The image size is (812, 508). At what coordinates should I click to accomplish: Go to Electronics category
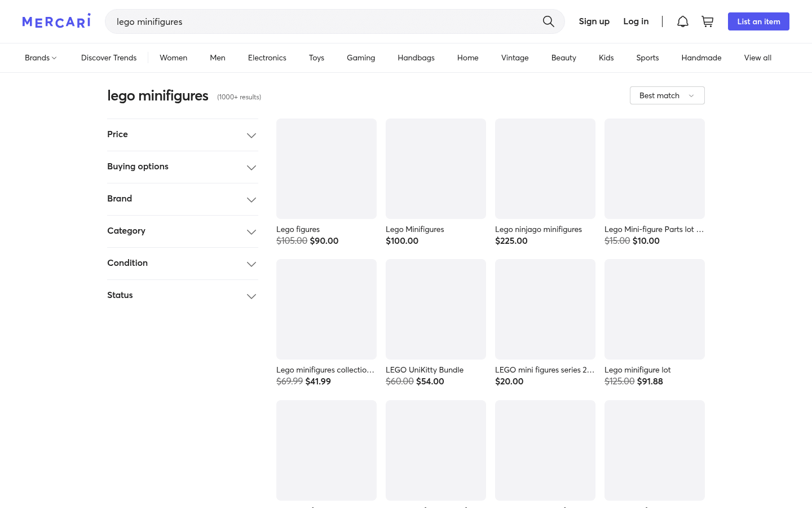[267, 58]
